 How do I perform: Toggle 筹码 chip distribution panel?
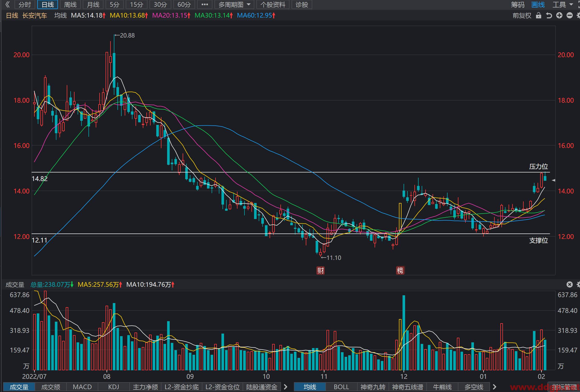[x=517, y=5]
